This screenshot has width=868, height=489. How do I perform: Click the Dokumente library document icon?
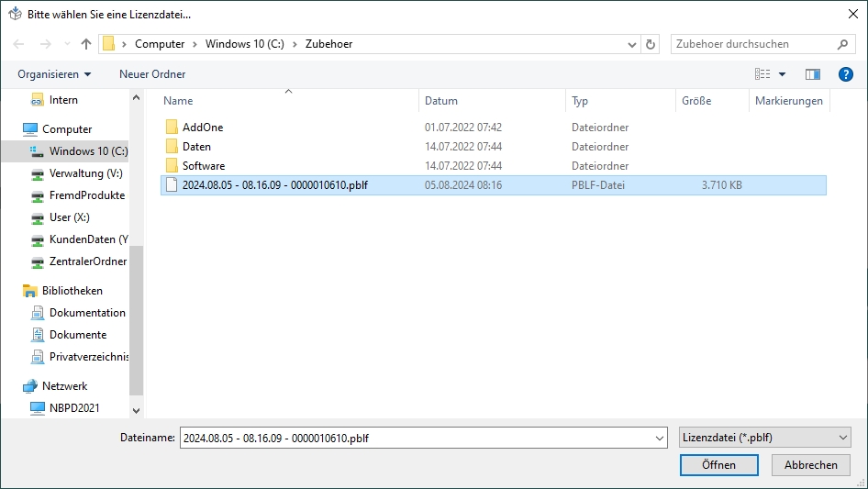pos(37,335)
